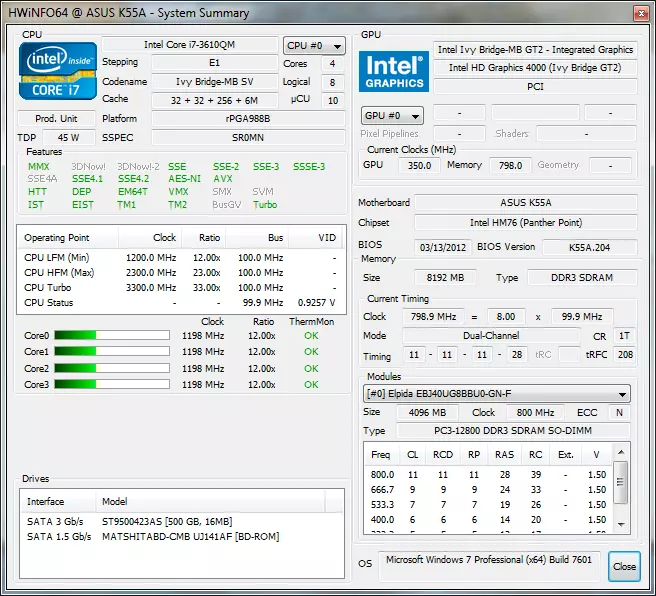
Task: Open the GPU #0 selector dropdown
Action: [392, 115]
